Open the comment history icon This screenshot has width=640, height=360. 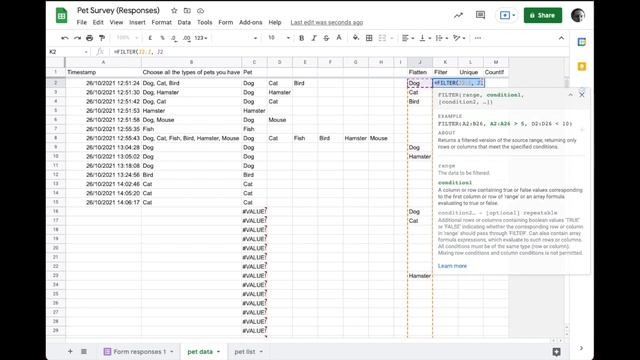coord(480,16)
